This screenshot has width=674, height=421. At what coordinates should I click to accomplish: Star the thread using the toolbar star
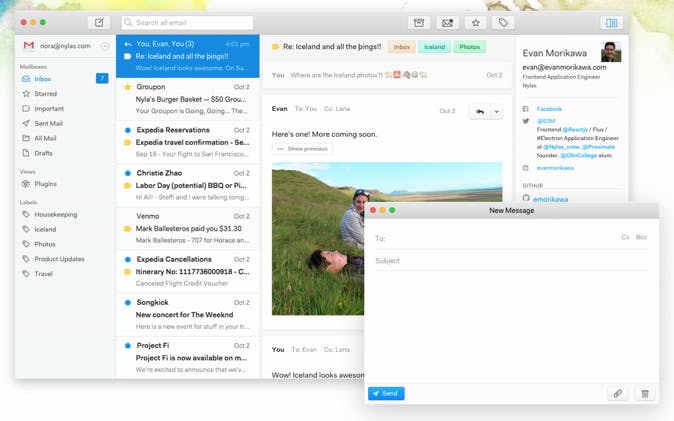[475, 22]
